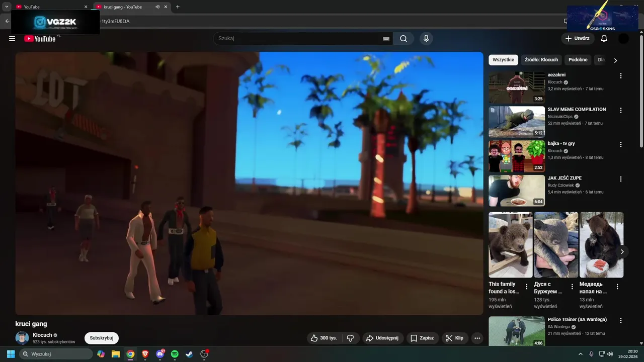This screenshot has width=644, height=362.
Task: Go to the YouTube home logo
Action: coord(40,39)
